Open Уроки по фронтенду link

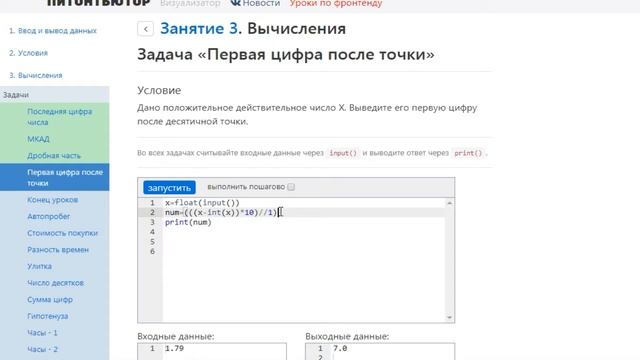click(336, 3)
